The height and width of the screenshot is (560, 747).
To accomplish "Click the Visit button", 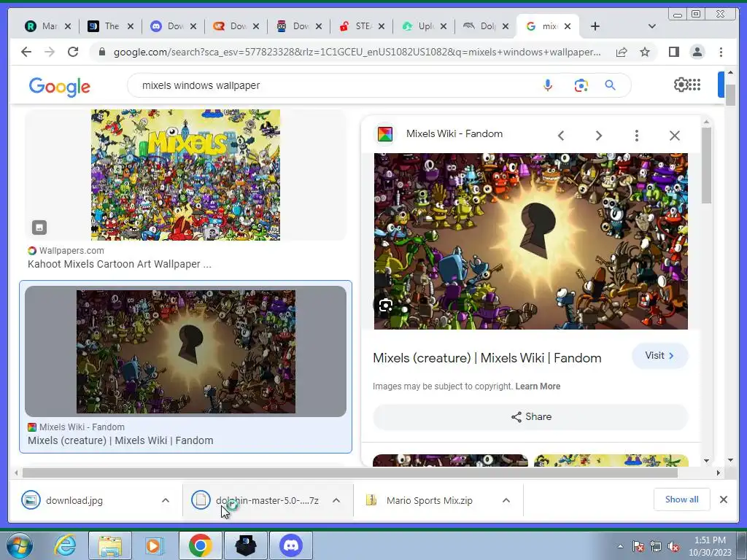I will click(x=659, y=356).
